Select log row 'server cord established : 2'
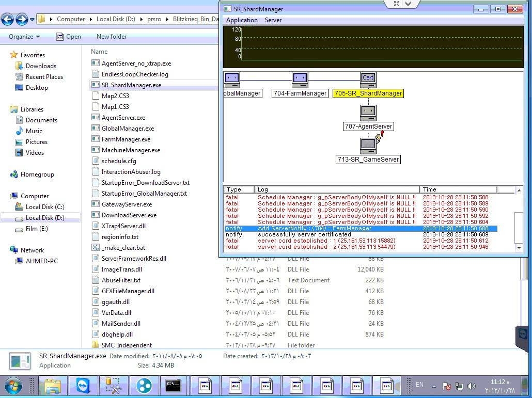 point(361,247)
